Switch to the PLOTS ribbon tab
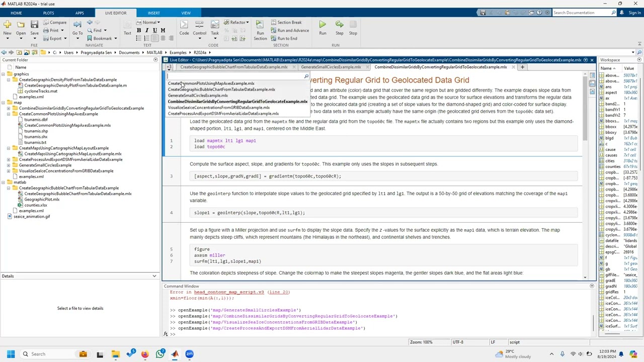The width and height of the screenshot is (644, 362). (x=48, y=13)
